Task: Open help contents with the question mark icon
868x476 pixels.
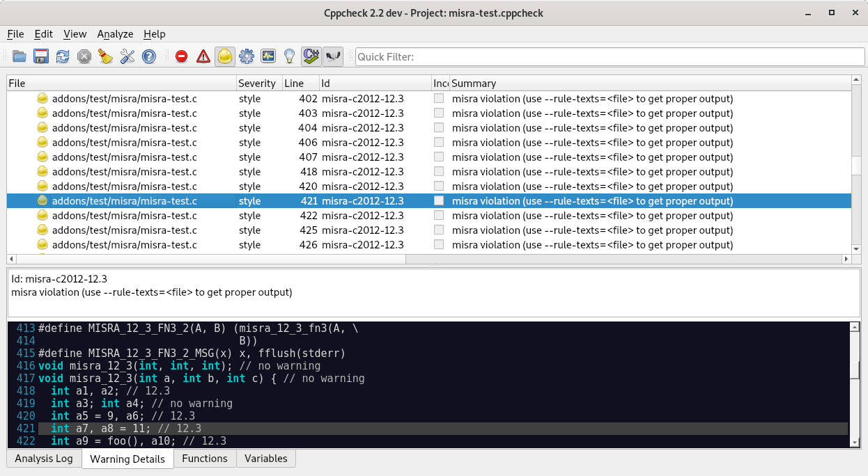Action: pos(149,56)
